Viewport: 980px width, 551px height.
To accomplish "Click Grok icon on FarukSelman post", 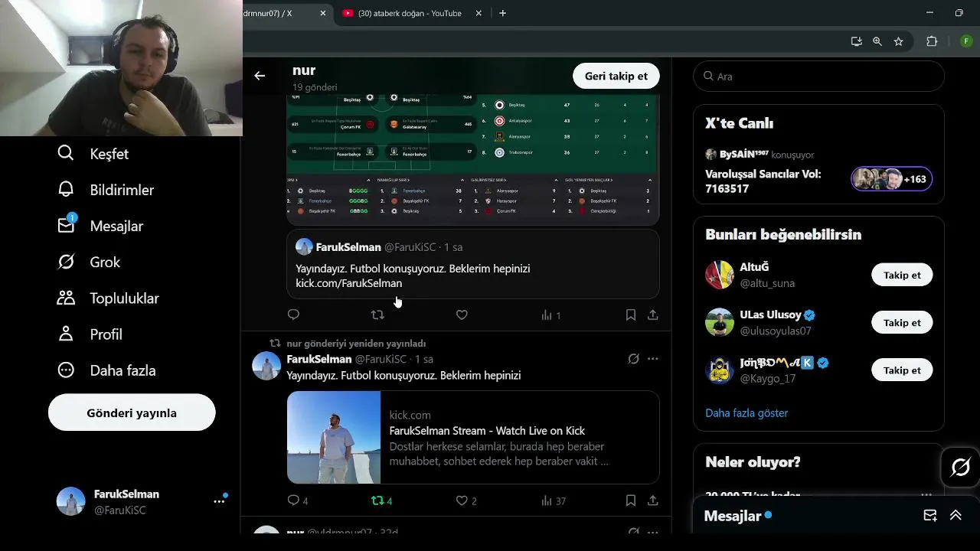I will click(x=633, y=359).
